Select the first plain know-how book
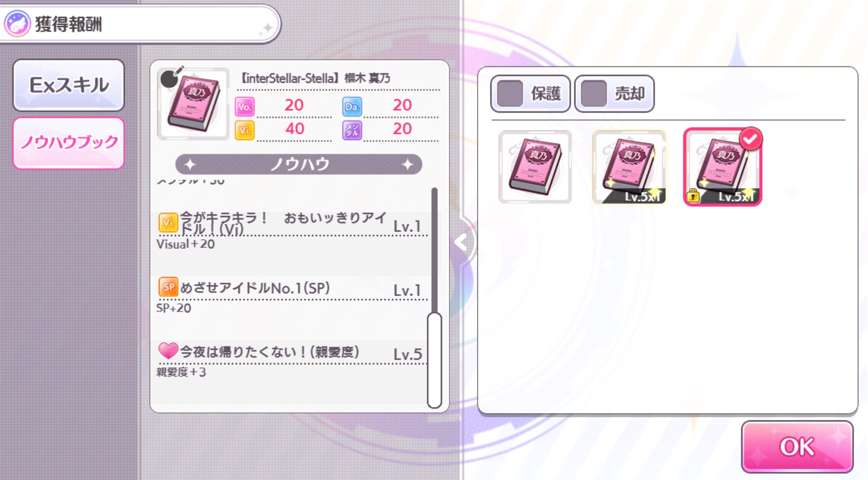Viewport: 868px width, 480px height. [x=535, y=167]
